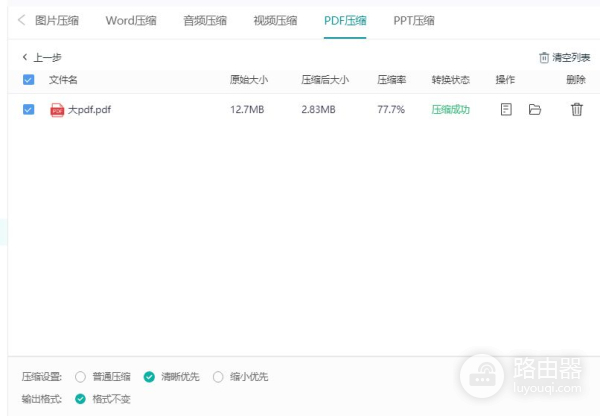The width and height of the screenshot is (600, 416).
Task: Select 普通压缩 radio option
Action: (x=80, y=377)
